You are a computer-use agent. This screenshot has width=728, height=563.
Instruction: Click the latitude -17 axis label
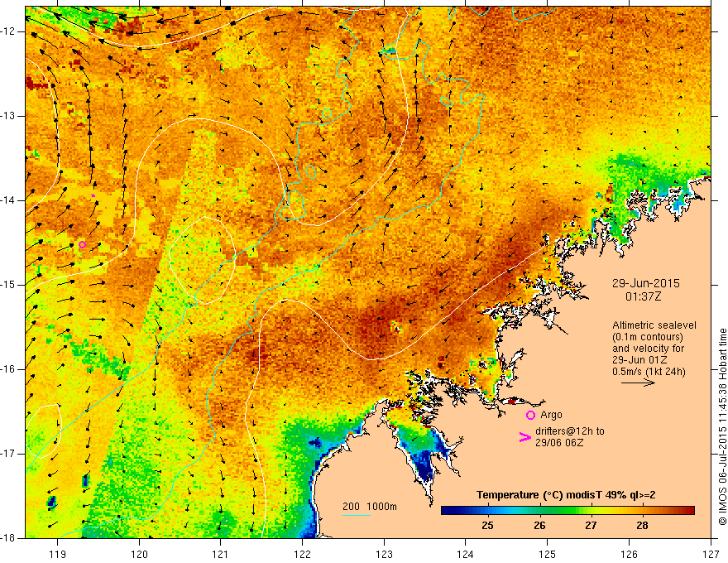[9, 454]
